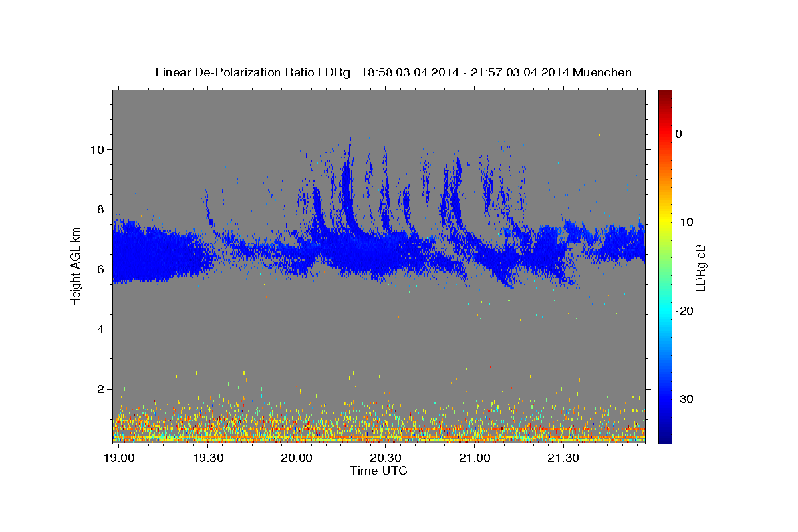Screen dimensions: 798x532
Task: Click the colorbar tick label -20
Action: pos(685,311)
